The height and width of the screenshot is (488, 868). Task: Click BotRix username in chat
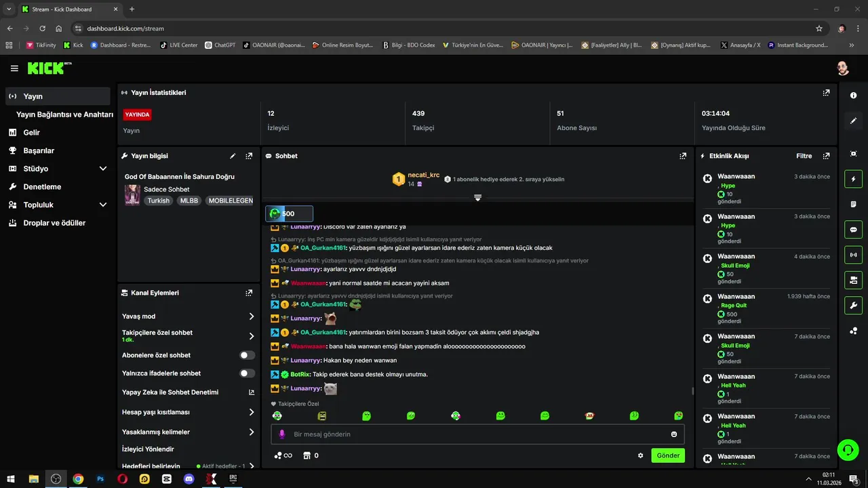tap(300, 374)
